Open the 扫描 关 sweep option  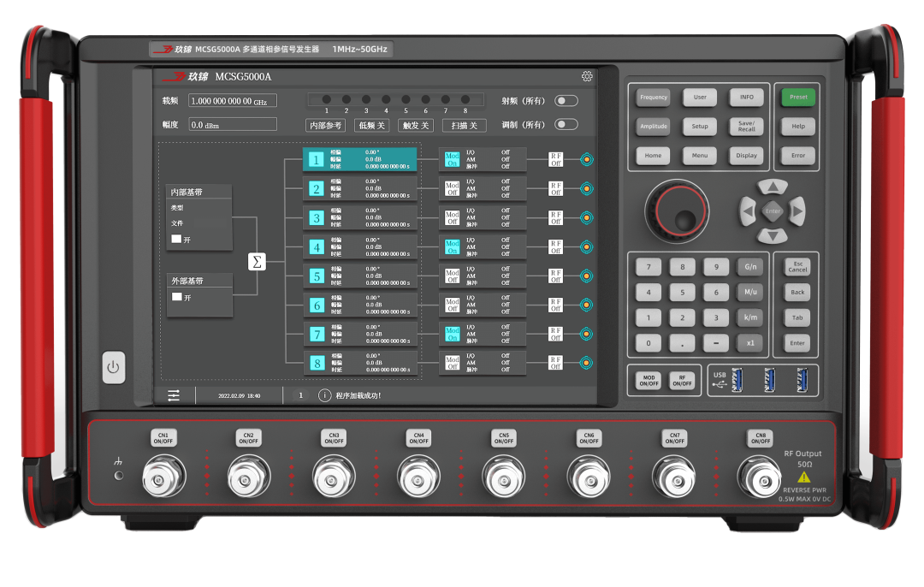point(465,126)
